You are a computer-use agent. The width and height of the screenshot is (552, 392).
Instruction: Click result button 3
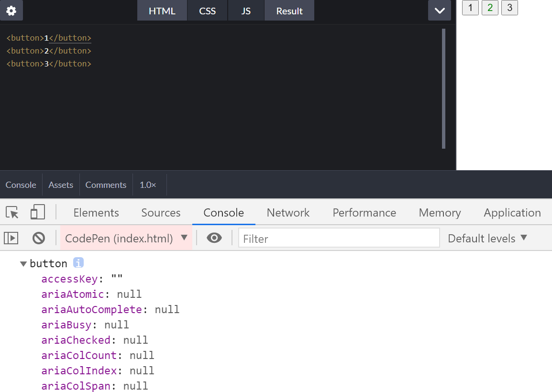tap(509, 8)
